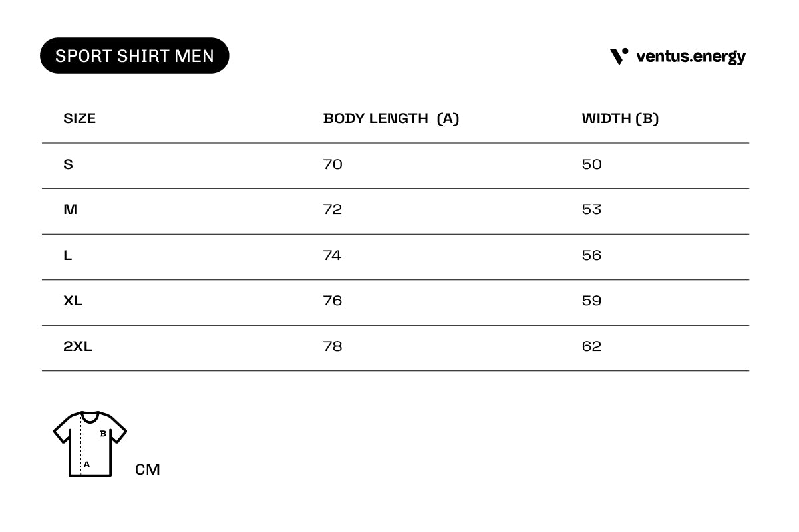The width and height of the screenshot is (799, 532).
Task: Select the size XL row label
Action: point(73,301)
